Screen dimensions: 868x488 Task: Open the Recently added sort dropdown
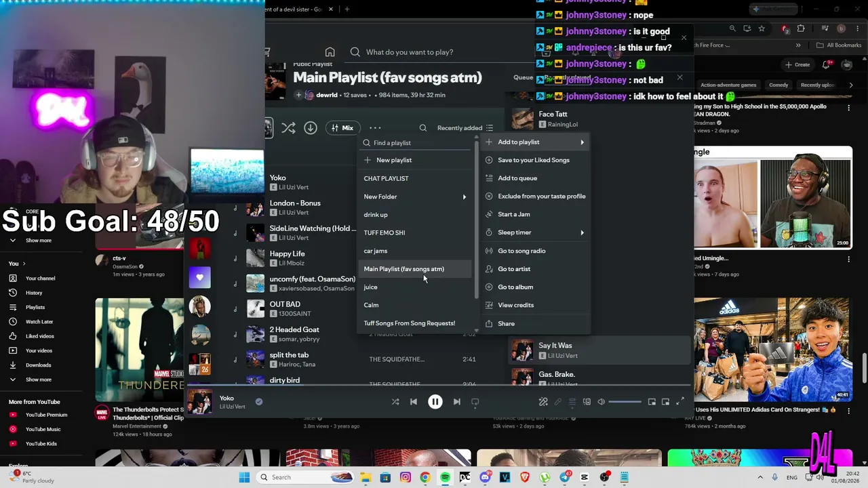point(465,128)
